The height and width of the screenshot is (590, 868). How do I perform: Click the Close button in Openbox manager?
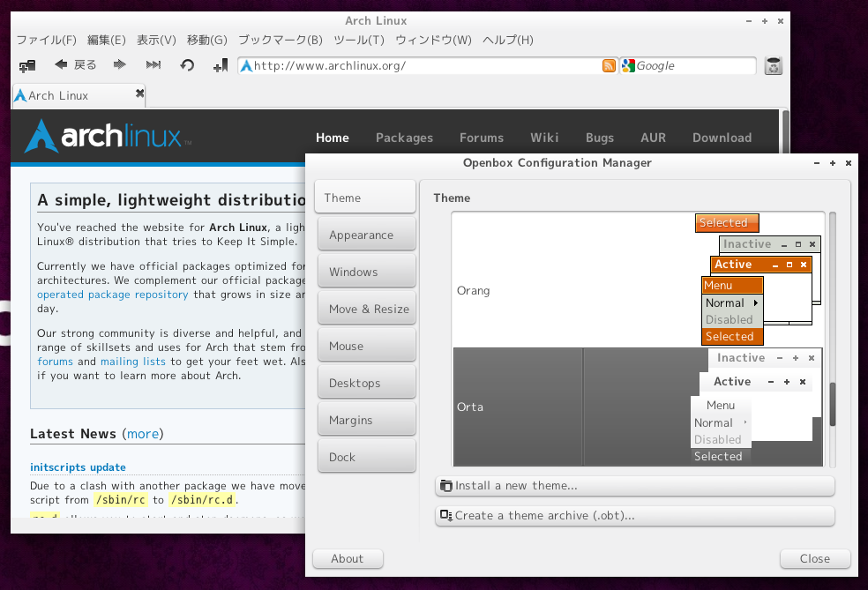(x=815, y=558)
